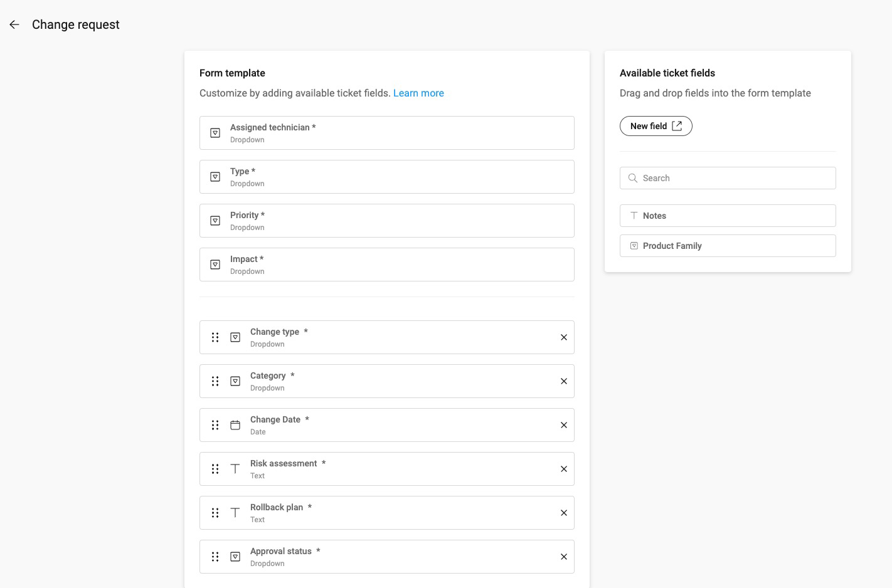Image resolution: width=892 pixels, height=588 pixels.
Task: Remove the Category field
Action: click(x=564, y=381)
